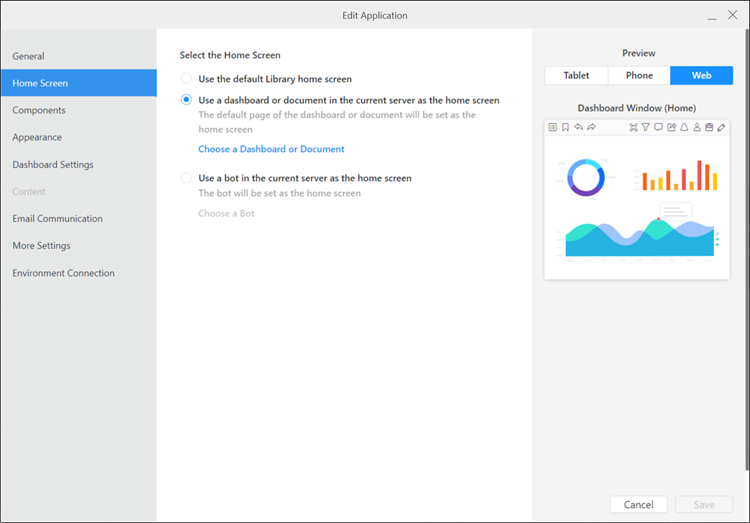Select the bot as home screen option
Image resolution: width=750 pixels, height=523 pixels.
(186, 178)
